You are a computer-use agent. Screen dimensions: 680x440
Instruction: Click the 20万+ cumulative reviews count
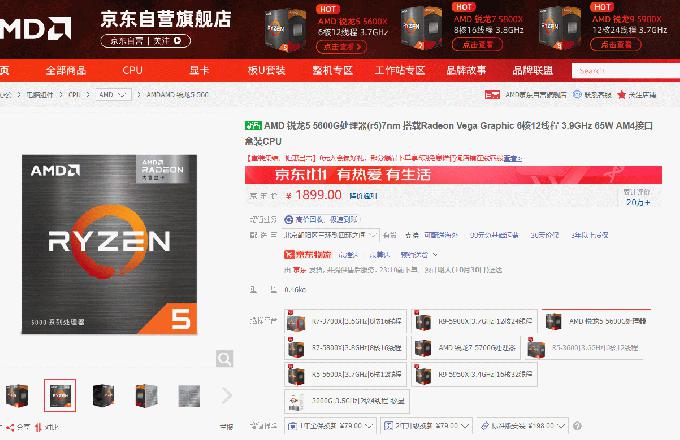[638, 202]
